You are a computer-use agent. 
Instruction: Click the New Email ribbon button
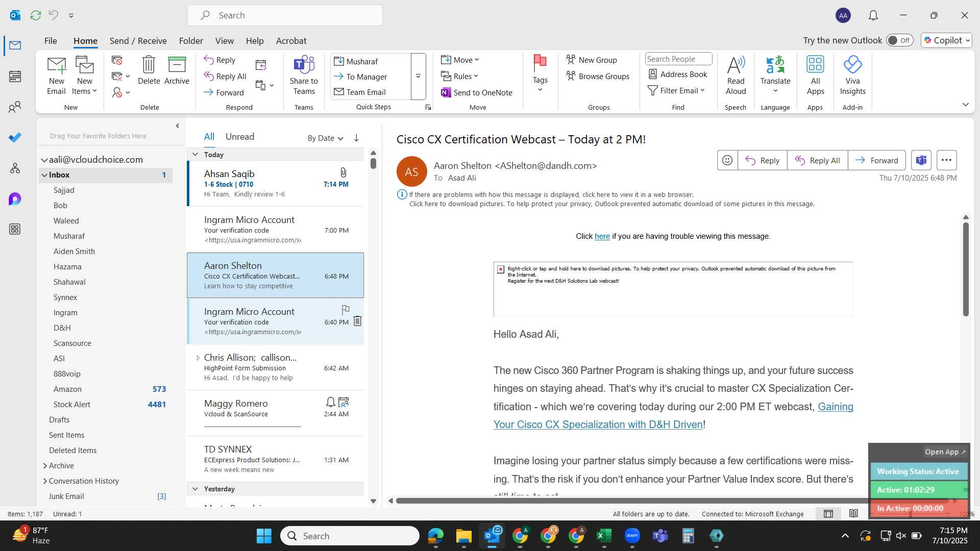[56, 76]
